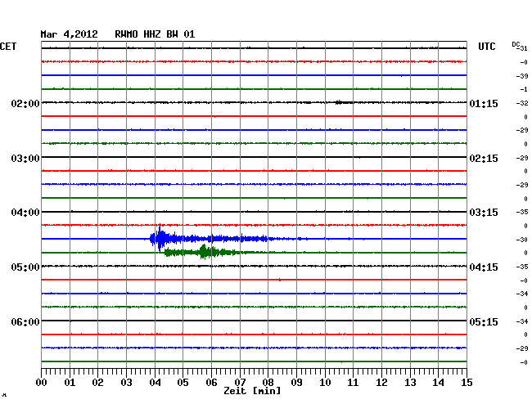Select minute tick label 12 on the axis
Screen dimensions: 532x404
pyautogui.click(x=381, y=383)
